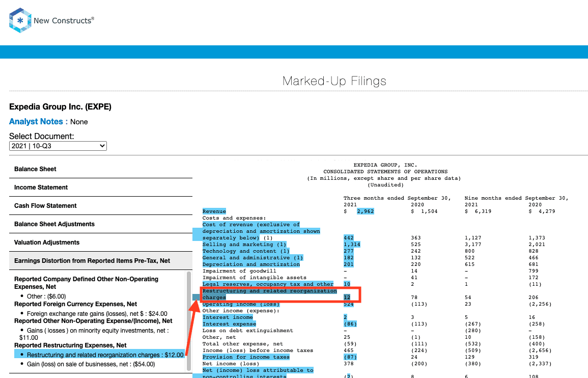Expand the Income Statement section
588x378 pixels.
coord(100,187)
